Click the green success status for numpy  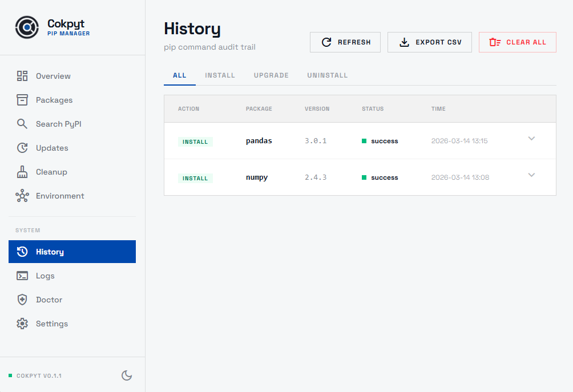[380, 177]
